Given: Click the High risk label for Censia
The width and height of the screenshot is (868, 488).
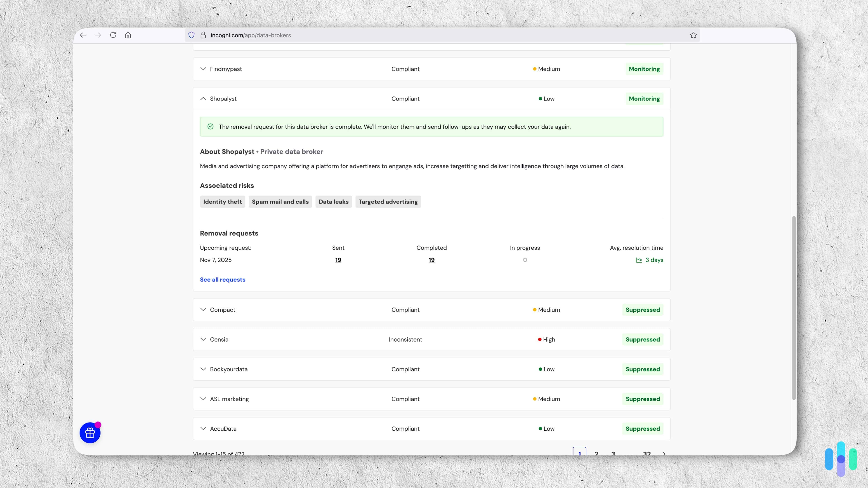Looking at the screenshot, I should (x=547, y=340).
